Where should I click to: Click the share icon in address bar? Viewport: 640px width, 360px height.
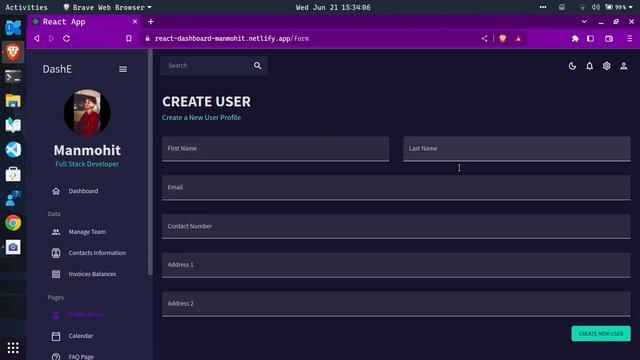click(484, 38)
